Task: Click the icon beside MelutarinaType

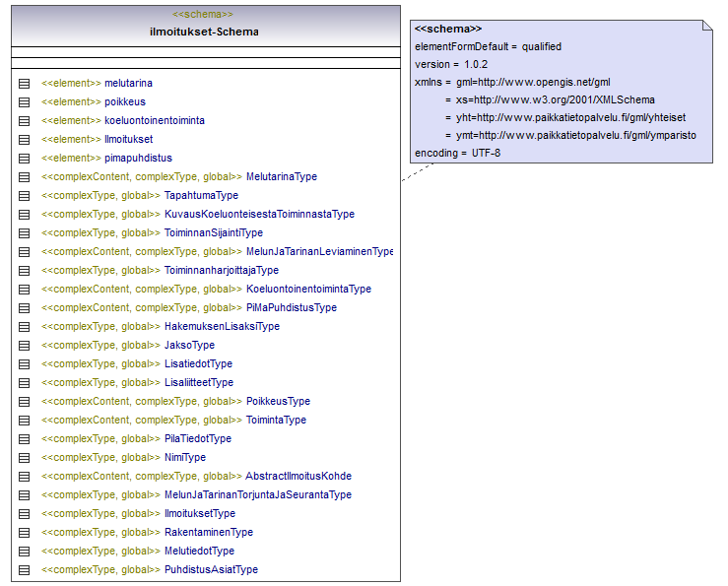Action: (x=25, y=177)
